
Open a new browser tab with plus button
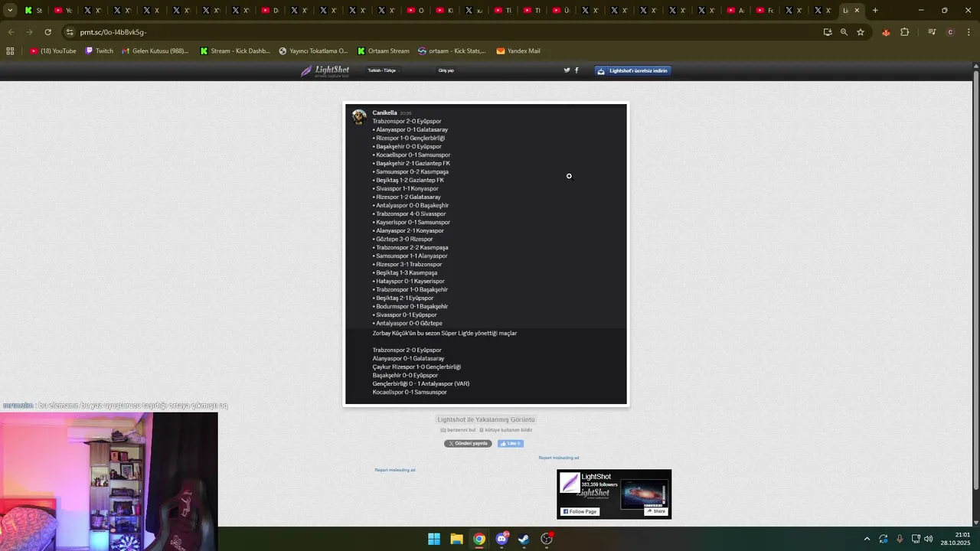point(875,11)
